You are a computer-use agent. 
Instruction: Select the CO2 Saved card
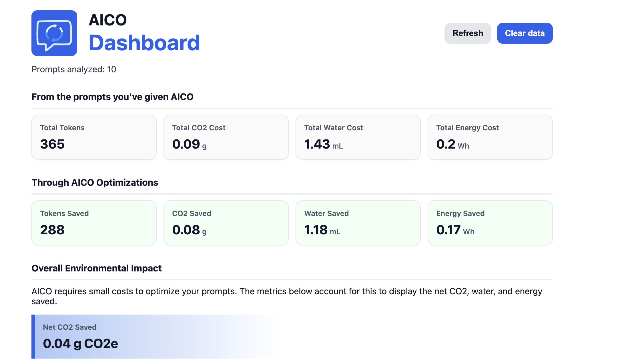[x=226, y=223]
